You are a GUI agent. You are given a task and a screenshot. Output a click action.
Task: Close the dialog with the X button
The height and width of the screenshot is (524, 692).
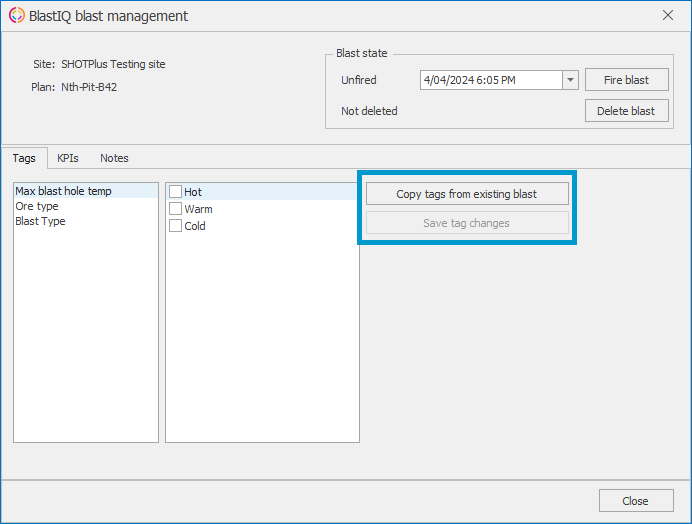(668, 15)
